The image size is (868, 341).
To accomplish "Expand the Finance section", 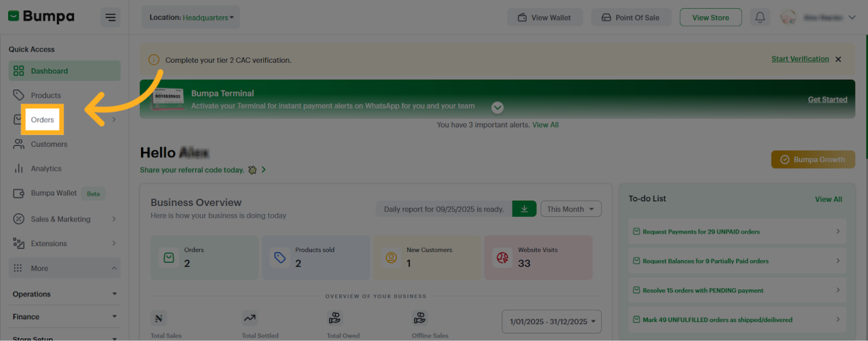I will click(65, 317).
